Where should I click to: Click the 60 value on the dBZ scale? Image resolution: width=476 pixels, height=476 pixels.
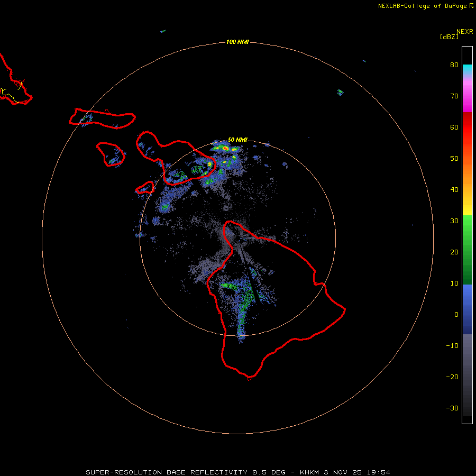[454, 127]
